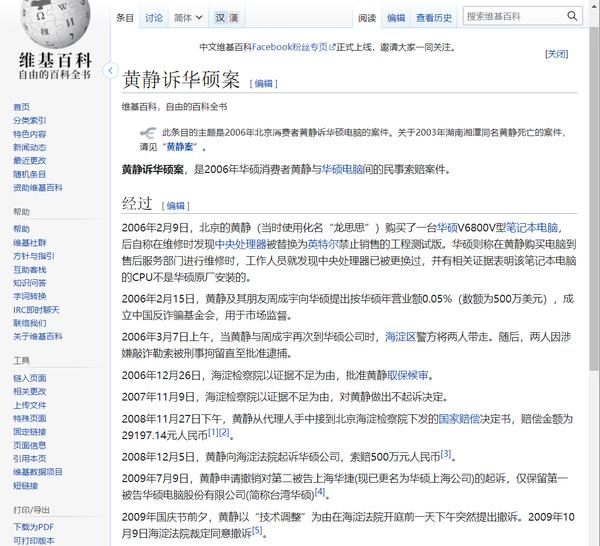Click citation reference [2]
The width and height of the screenshot is (600, 546).
[x=224, y=433]
